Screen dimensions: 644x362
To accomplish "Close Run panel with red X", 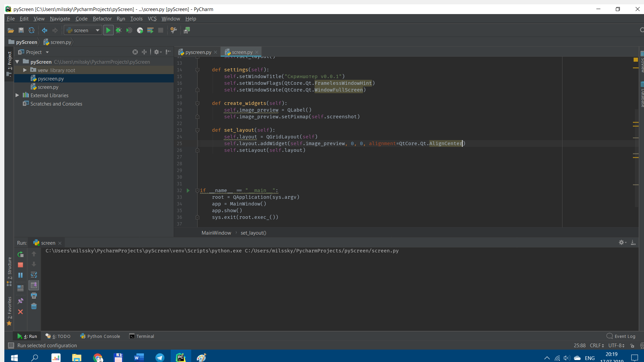I will (20, 312).
